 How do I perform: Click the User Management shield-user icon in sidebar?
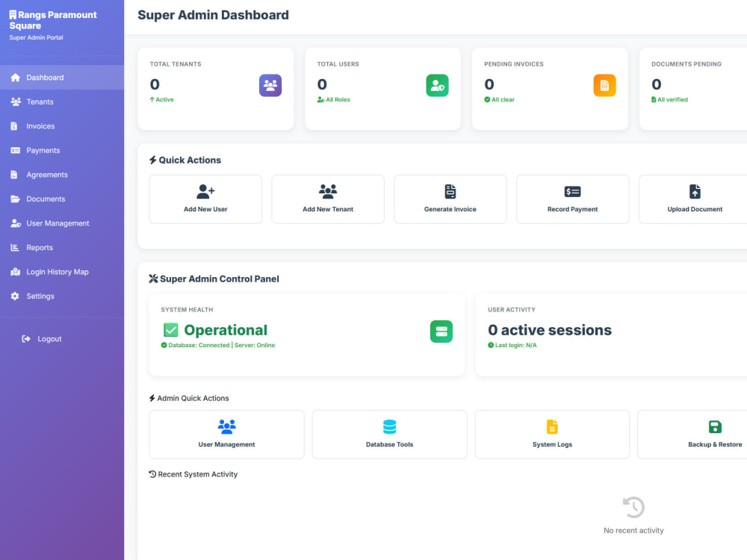tap(16, 223)
